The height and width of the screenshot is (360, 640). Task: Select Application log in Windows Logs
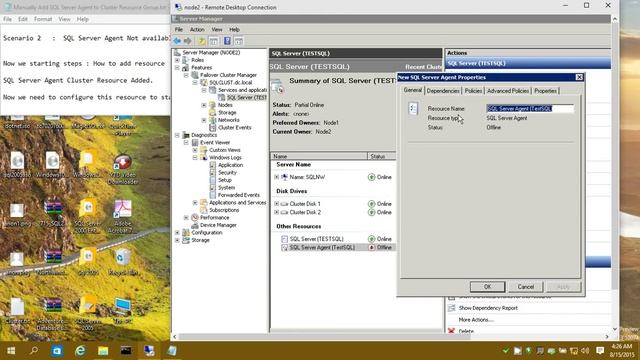[230, 165]
